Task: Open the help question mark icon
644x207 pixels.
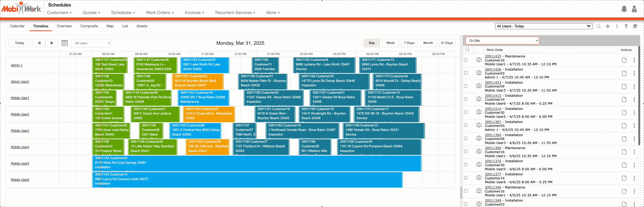Action: click(x=626, y=26)
